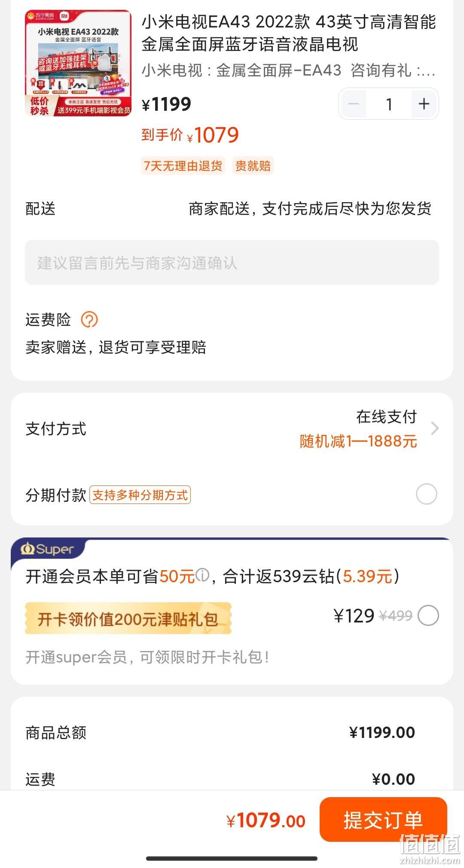464x868 pixels.
Task: Increase quantity with the plus button
Action: (x=424, y=104)
